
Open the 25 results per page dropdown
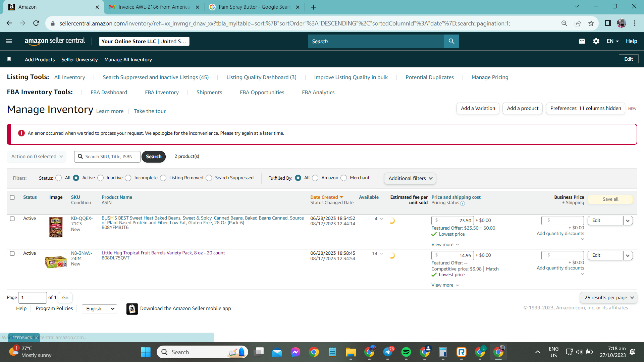[x=608, y=298]
